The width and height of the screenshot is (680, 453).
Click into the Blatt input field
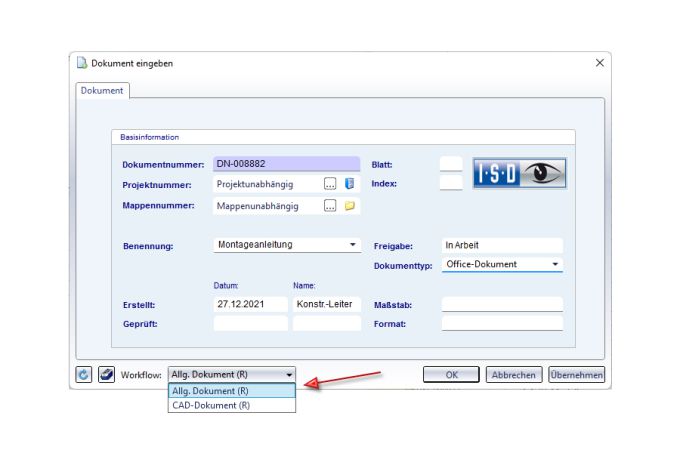pyautogui.click(x=451, y=163)
